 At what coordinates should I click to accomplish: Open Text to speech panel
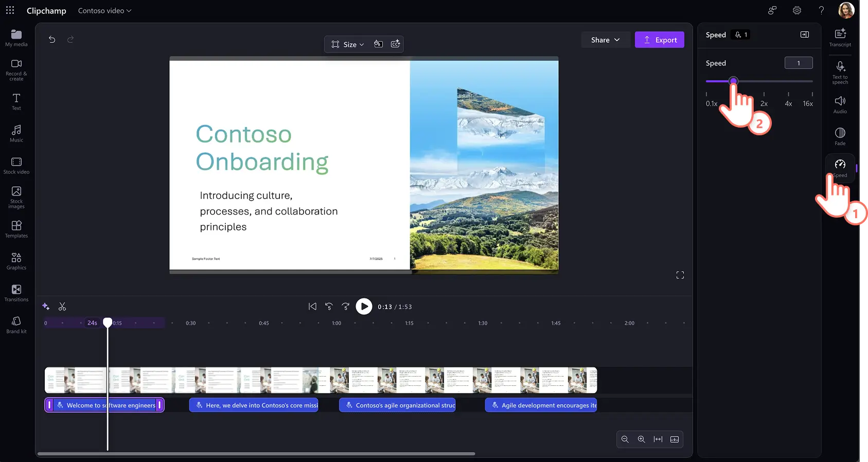pos(840,73)
